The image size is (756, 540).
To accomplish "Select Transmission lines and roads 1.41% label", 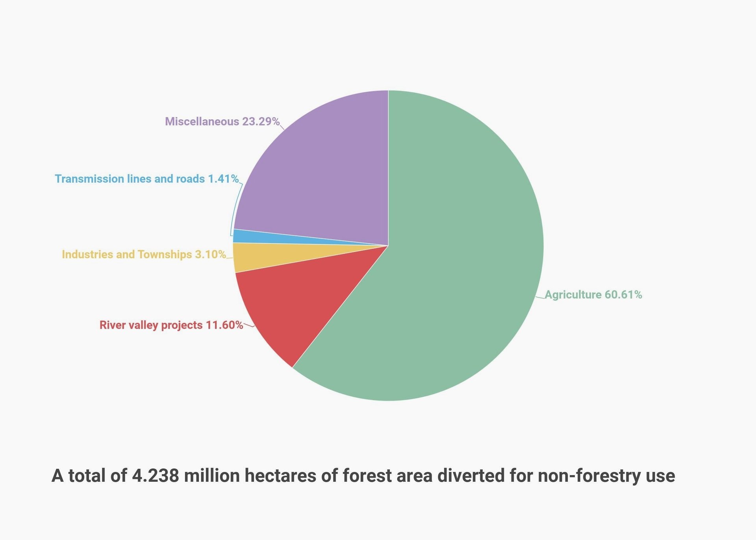I will tap(147, 179).
